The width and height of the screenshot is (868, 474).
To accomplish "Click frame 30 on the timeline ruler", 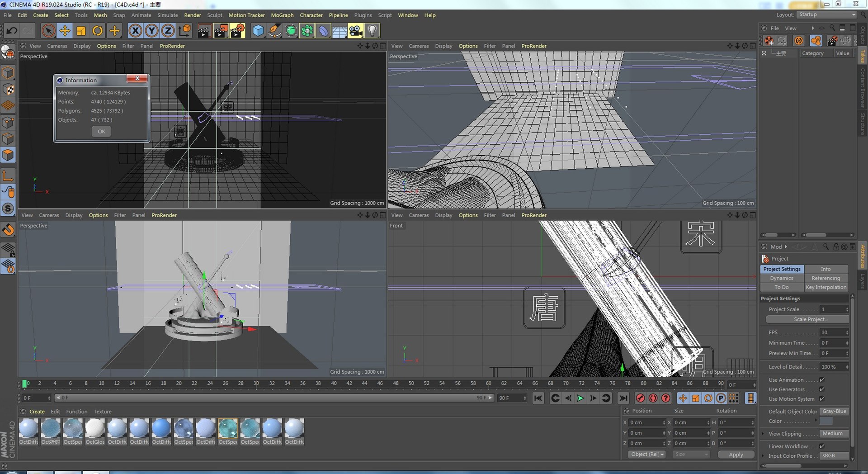I will (256, 384).
